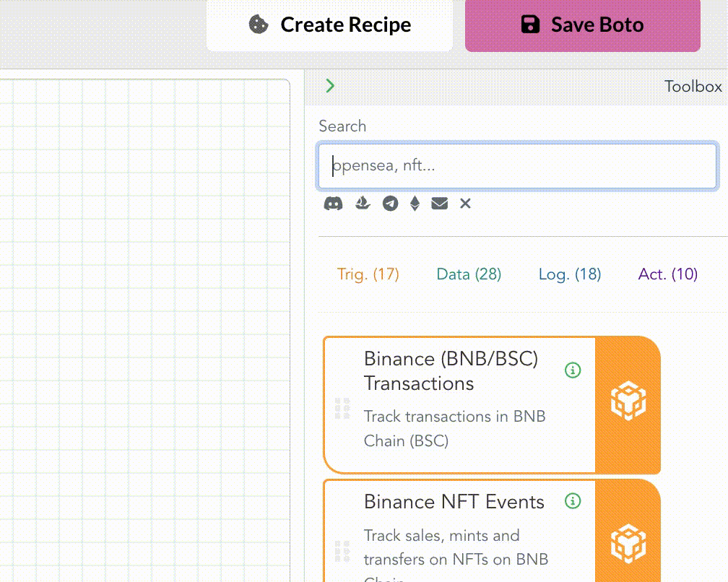
Task: Filter toolbox by OpenSea sailboat icon
Action: (363, 204)
